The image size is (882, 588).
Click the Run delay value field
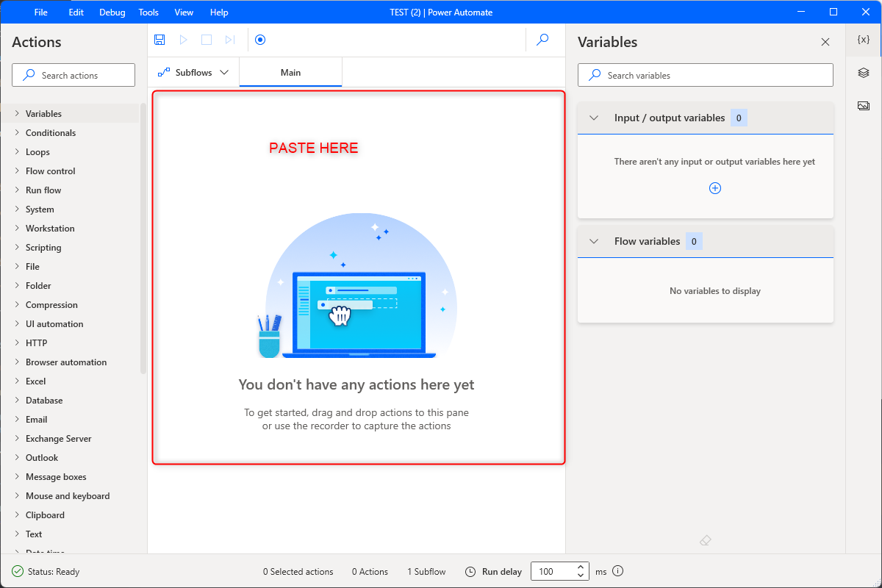point(551,571)
